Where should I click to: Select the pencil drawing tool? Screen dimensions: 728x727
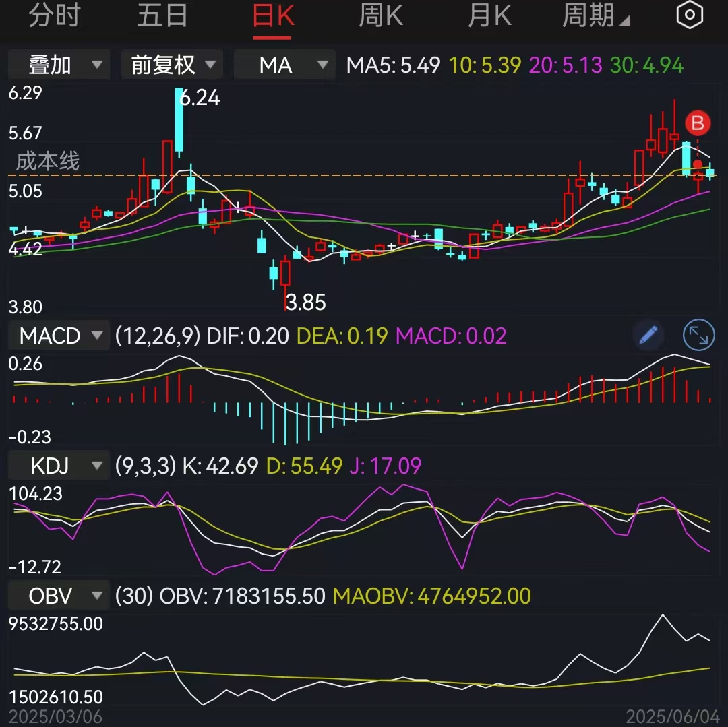click(x=648, y=335)
